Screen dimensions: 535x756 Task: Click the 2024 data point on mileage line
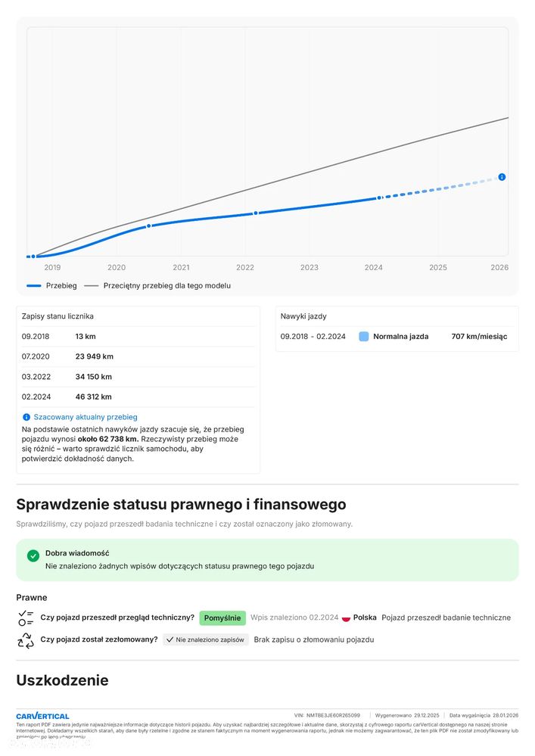[380, 198]
